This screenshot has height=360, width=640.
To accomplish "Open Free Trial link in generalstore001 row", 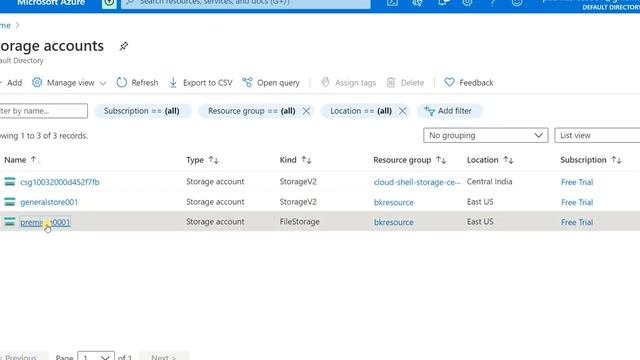I will pyautogui.click(x=577, y=202).
